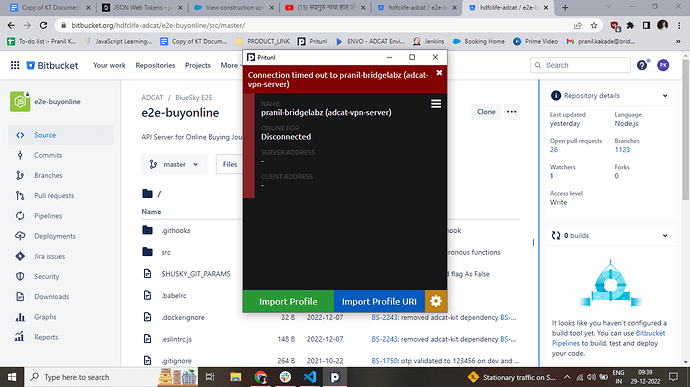
Task: Open the 26 open pull requests link
Action: click(554, 150)
